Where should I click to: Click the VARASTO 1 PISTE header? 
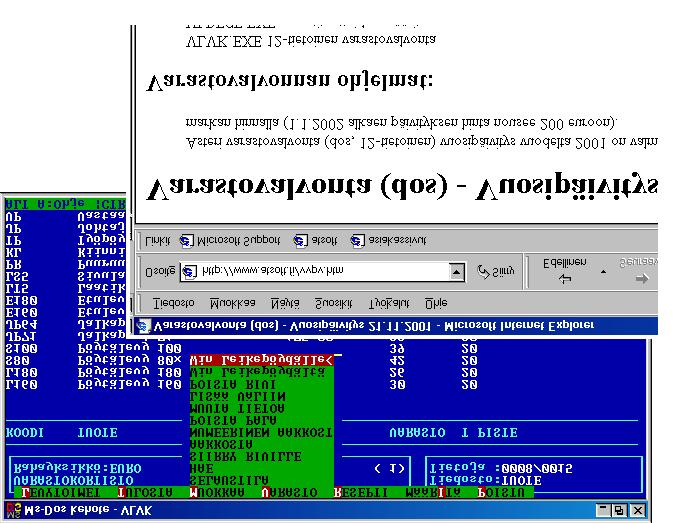coord(453,432)
